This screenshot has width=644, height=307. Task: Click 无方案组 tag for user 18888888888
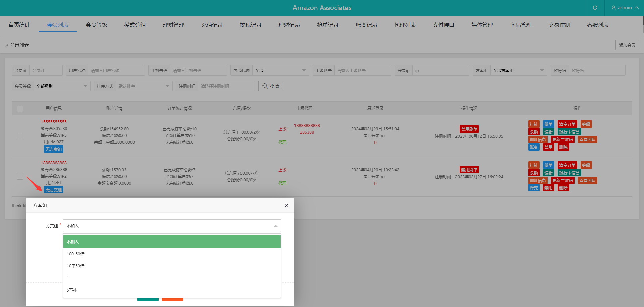click(54, 190)
